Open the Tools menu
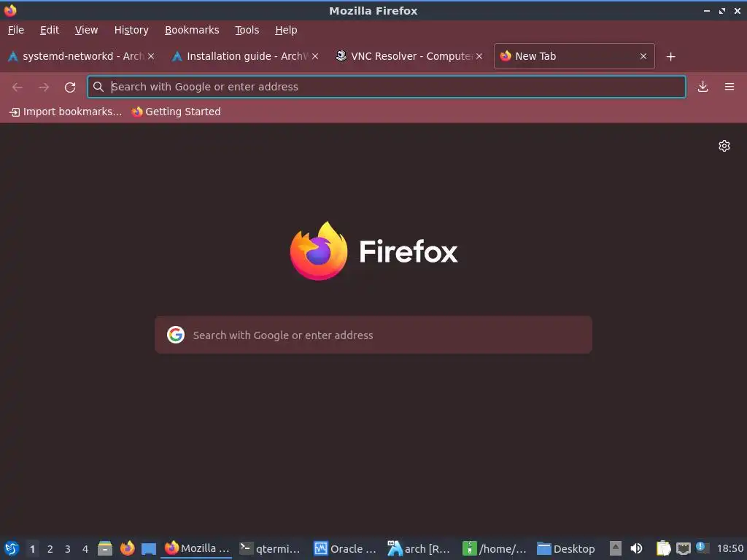Image resolution: width=747 pixels, height=560 pixels. (247, 30)
